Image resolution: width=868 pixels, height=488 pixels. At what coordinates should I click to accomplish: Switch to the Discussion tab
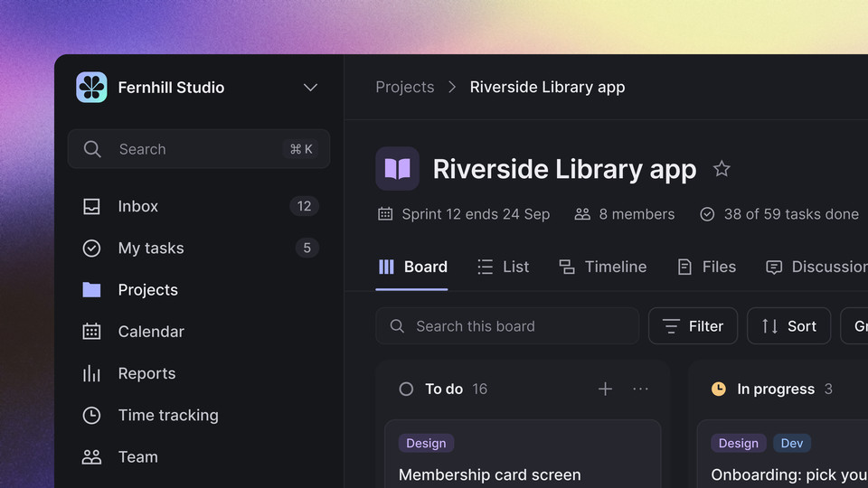(816, 267)
